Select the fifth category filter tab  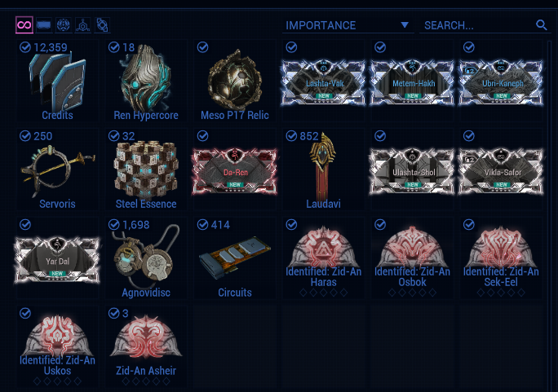click(x=102, y=25)
